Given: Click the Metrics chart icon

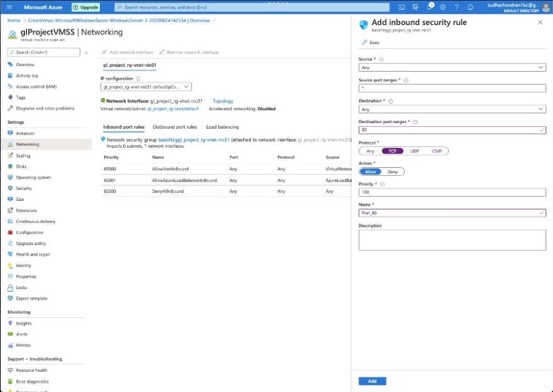Looking at the screenshot, I should coord(10,345).
